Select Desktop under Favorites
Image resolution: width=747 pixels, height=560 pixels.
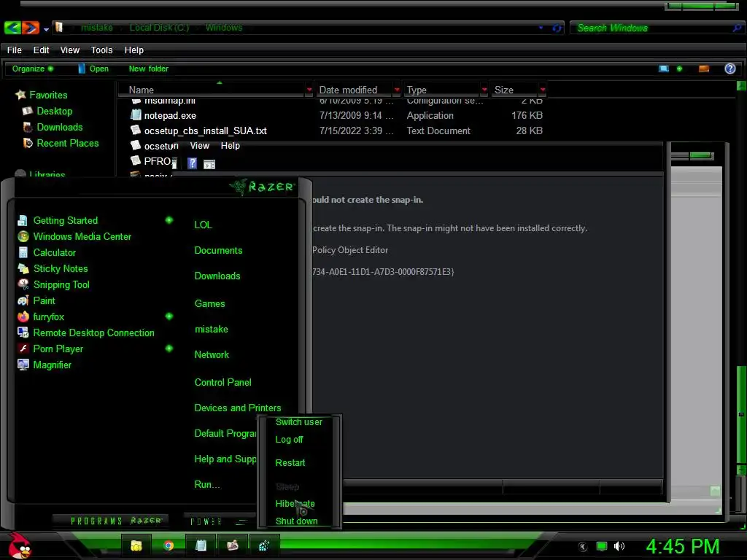point(54,111)
